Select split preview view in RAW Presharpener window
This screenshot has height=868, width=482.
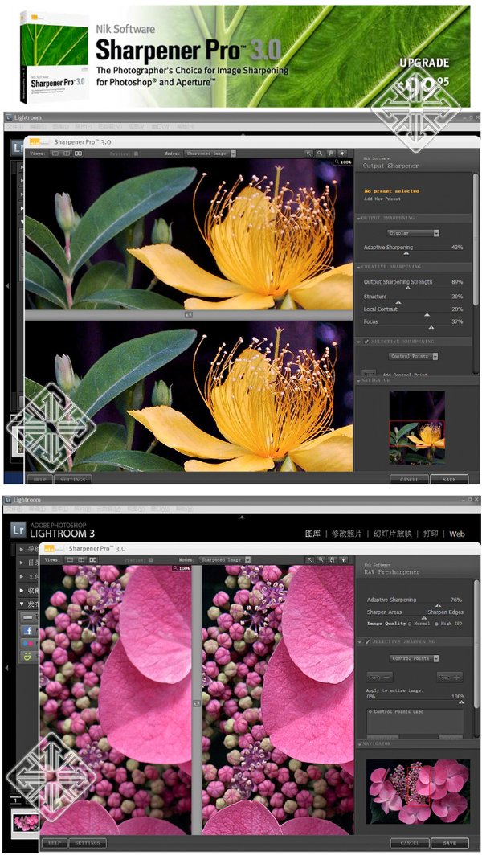81,559
